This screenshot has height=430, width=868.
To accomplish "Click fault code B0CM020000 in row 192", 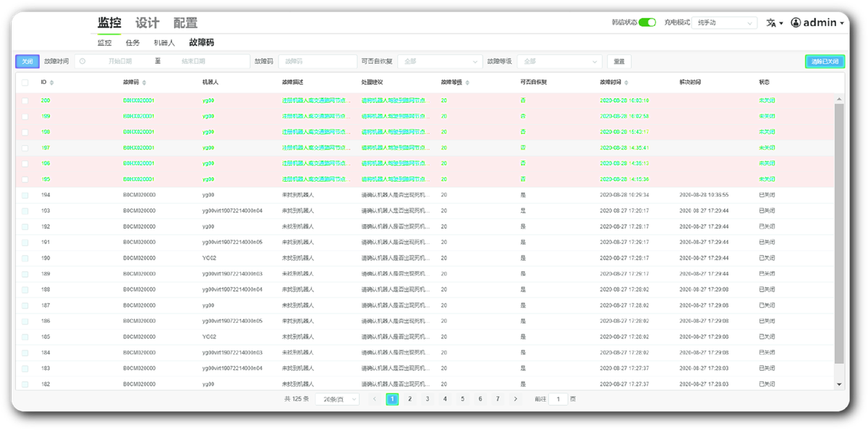I will (139, 227).
